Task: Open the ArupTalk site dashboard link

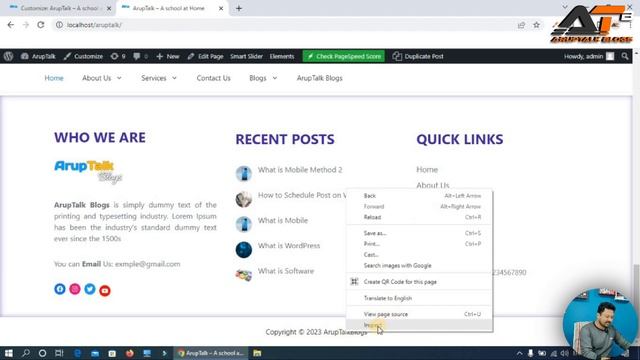Action: tap(38, 56)
